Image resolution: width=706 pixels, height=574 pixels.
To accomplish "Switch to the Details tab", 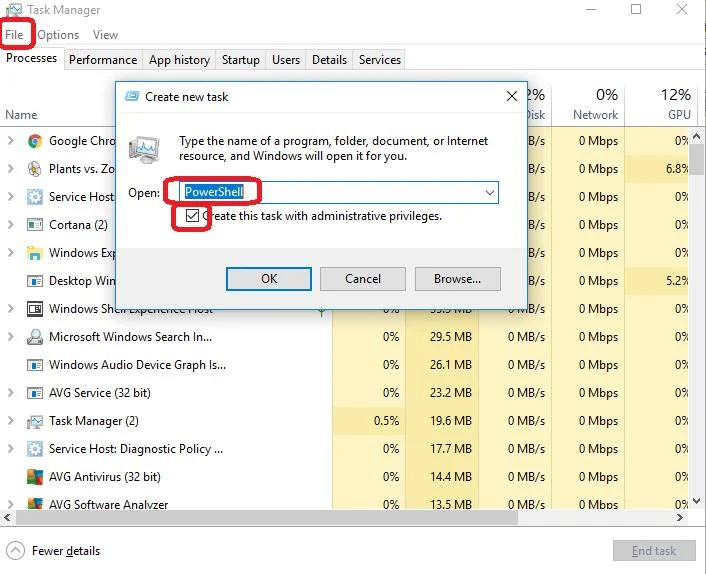I will click(330, 60).
